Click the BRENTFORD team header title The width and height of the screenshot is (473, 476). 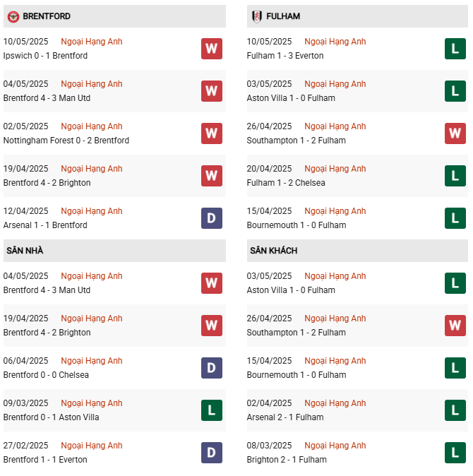(47, 16)
